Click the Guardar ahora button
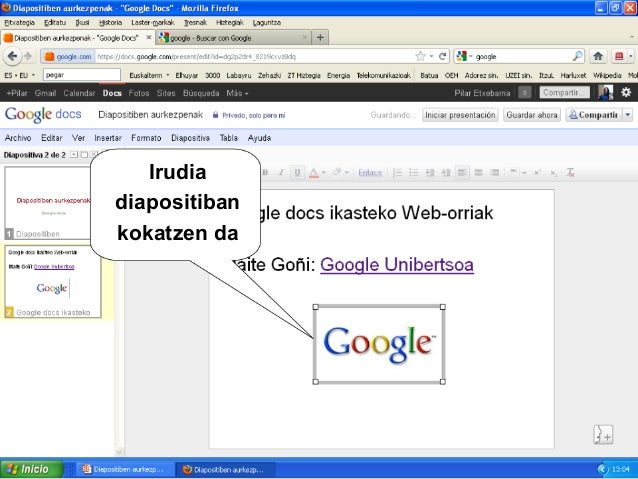The width and height of the screenshot is (638, 479). (532, 115)
